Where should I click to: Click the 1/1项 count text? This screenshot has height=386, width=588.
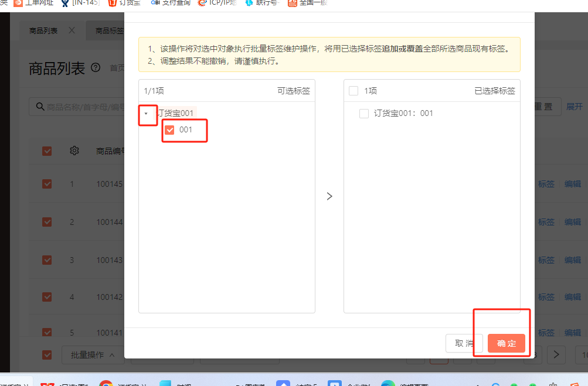click(154, 91)
